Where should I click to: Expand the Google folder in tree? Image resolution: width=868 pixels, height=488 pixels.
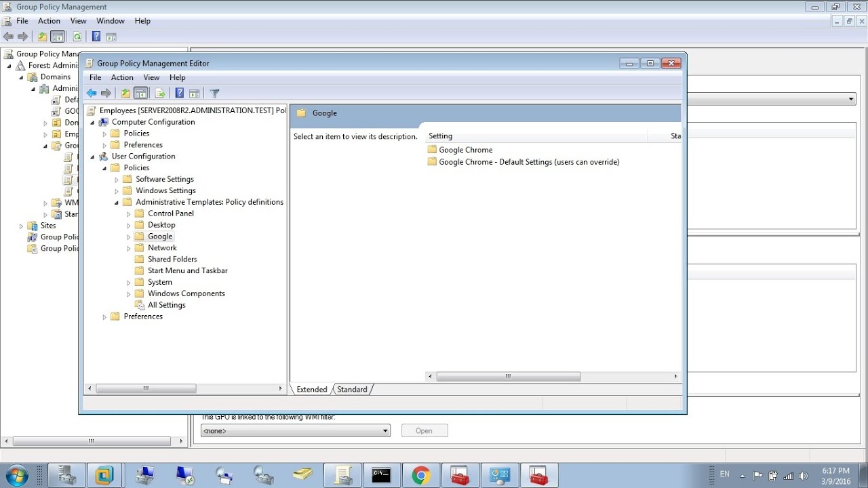click(x=129, y=237)
